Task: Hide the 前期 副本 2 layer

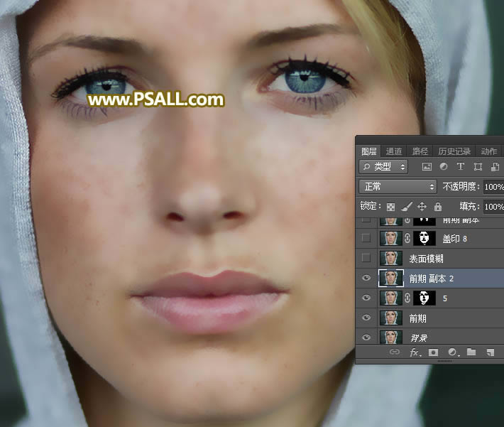Action: point(366,279)
